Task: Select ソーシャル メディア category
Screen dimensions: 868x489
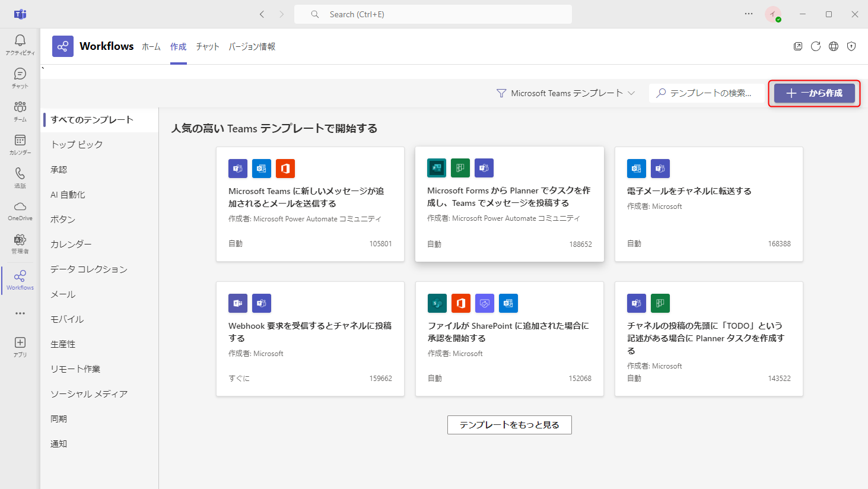Action: [x=100, y=394]
